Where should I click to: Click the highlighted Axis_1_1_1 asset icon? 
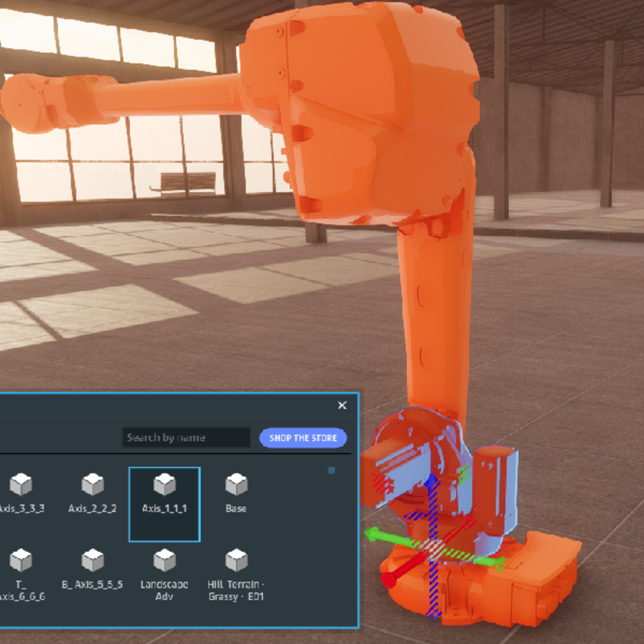click(164, 485)
